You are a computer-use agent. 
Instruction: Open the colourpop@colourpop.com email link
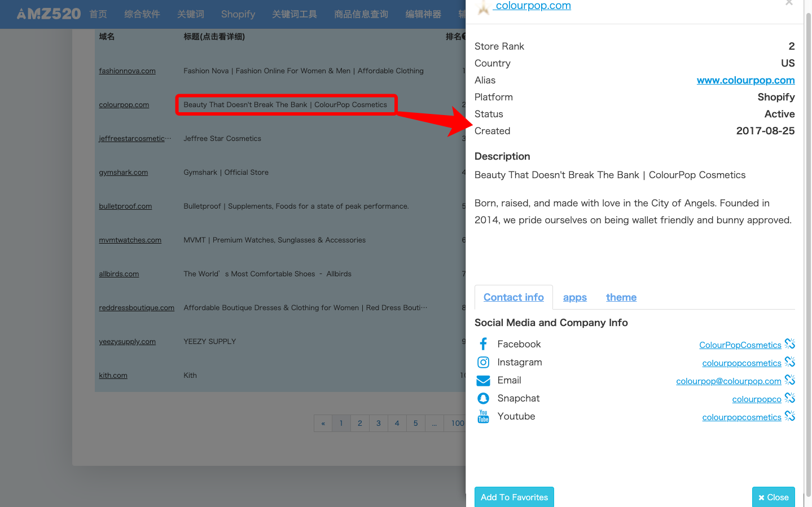pyautogui.click(x=728, y=381)
